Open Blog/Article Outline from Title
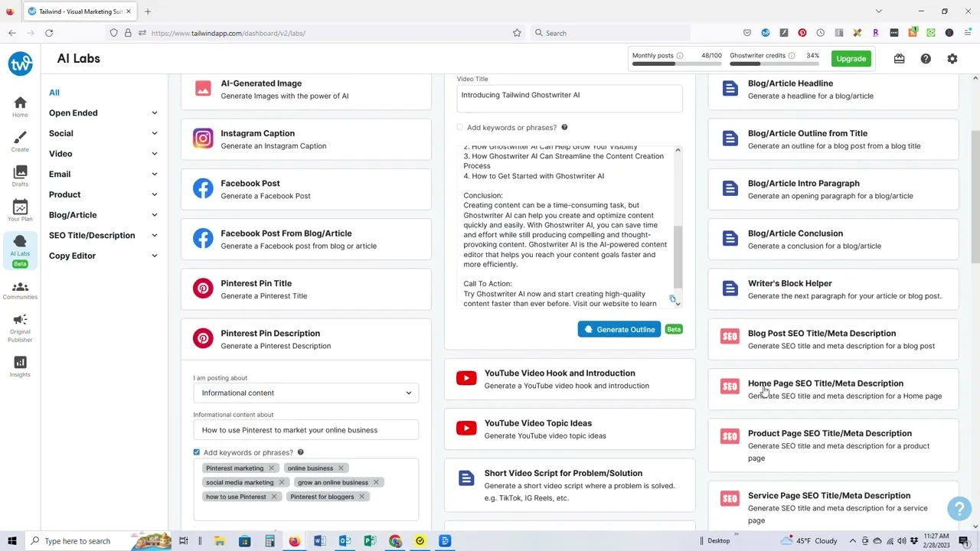The width and height of the screenshot is (980, 551). pyautogui.click(x=833, y=139)
